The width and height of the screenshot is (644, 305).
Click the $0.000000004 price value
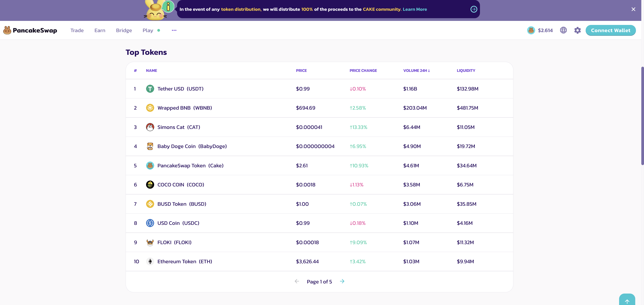click(x=315, y=146)
